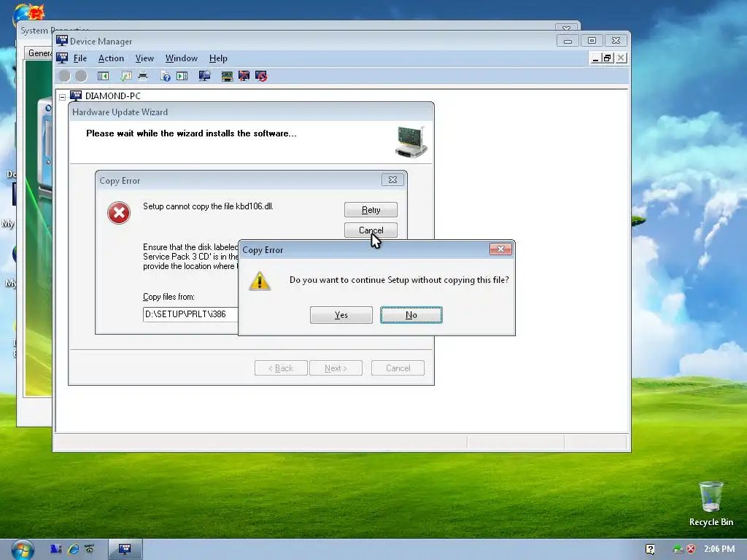Click the Device Manager menu bar system icon
Viewport: 747px width, 560px height.
(x=62, y=58)
